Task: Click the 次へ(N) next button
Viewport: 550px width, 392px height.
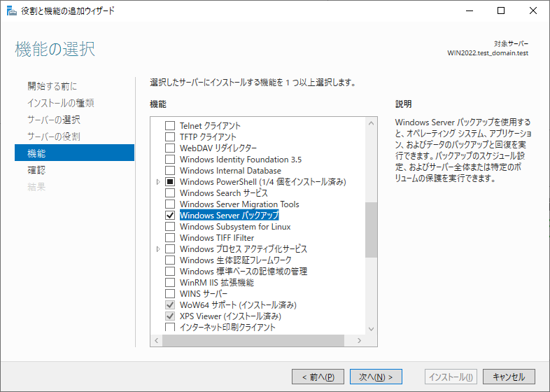Action: coord(376,377)
